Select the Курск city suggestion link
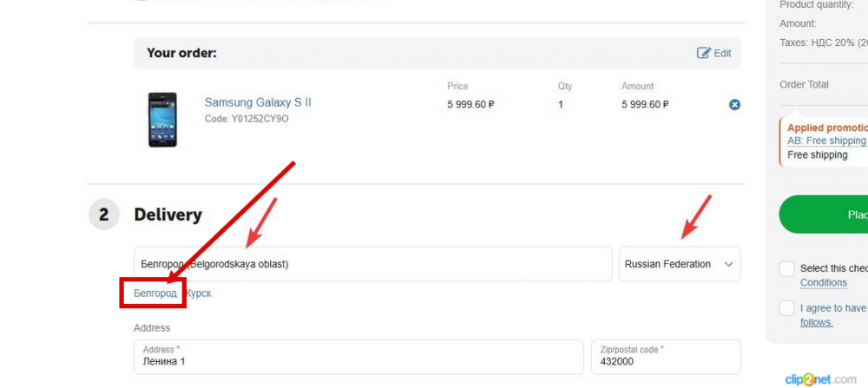Viewport: 868px width, 388px height. point(199,293)
